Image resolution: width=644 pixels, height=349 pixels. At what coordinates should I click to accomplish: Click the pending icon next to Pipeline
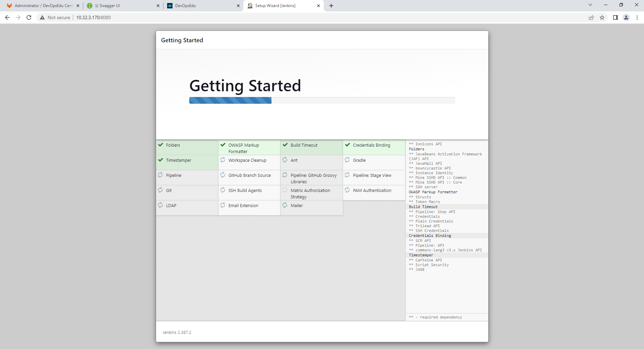click(x=160, y=175)
